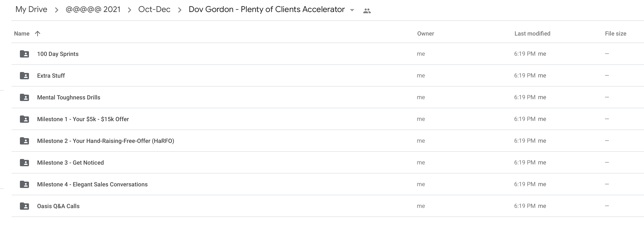Click the File size column header
Screen dimensions: 644x231
[615, 34]
